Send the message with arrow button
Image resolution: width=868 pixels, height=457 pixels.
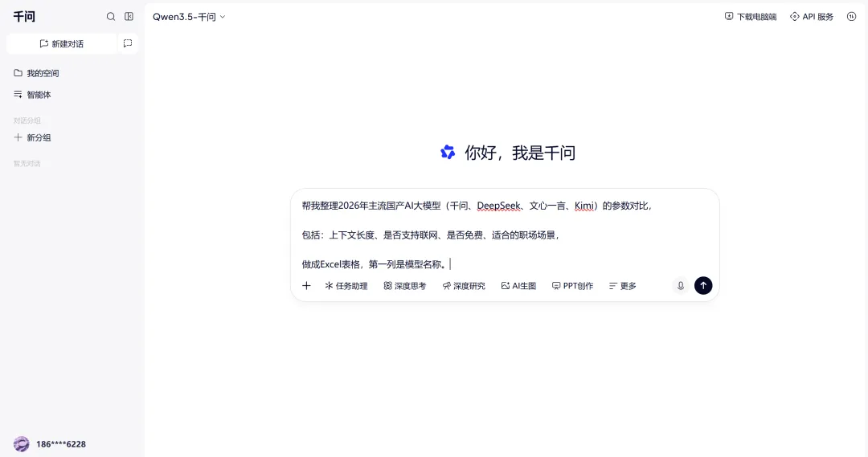(x=703, y=285)
